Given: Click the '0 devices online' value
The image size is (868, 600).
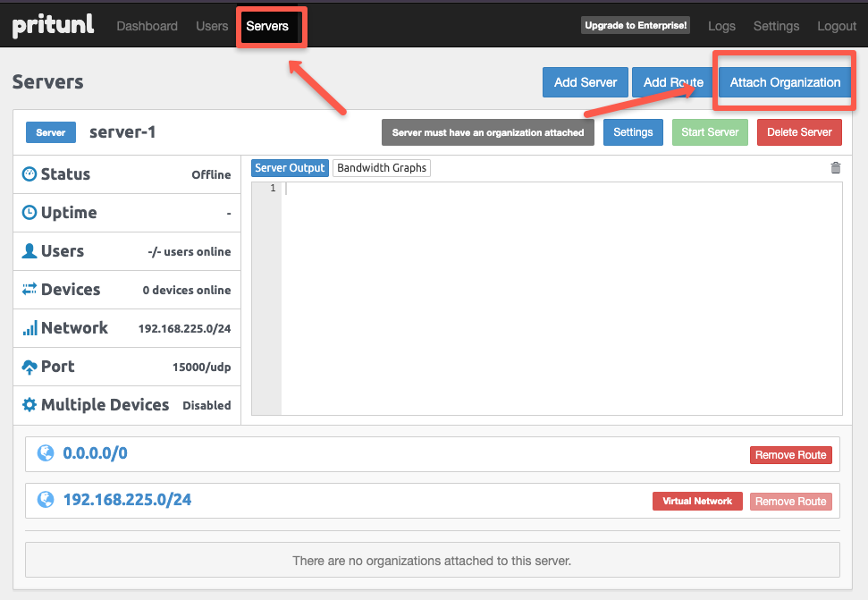Looking at the screenshot, I should 187,290.
